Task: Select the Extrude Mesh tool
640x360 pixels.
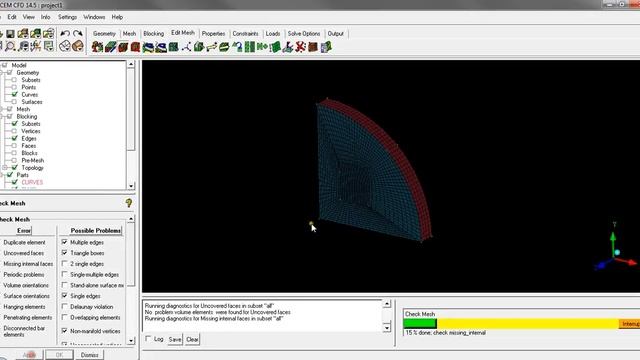Action: click(110, 47)
